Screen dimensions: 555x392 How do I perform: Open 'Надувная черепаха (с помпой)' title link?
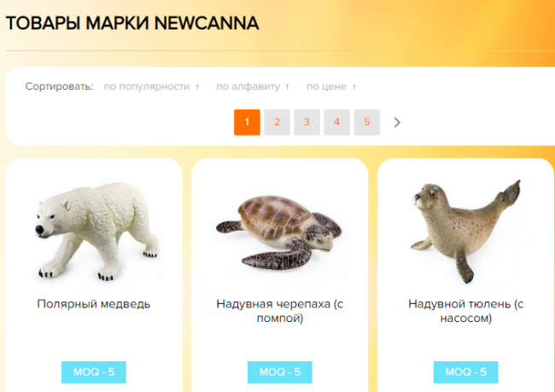pos(280,311)
